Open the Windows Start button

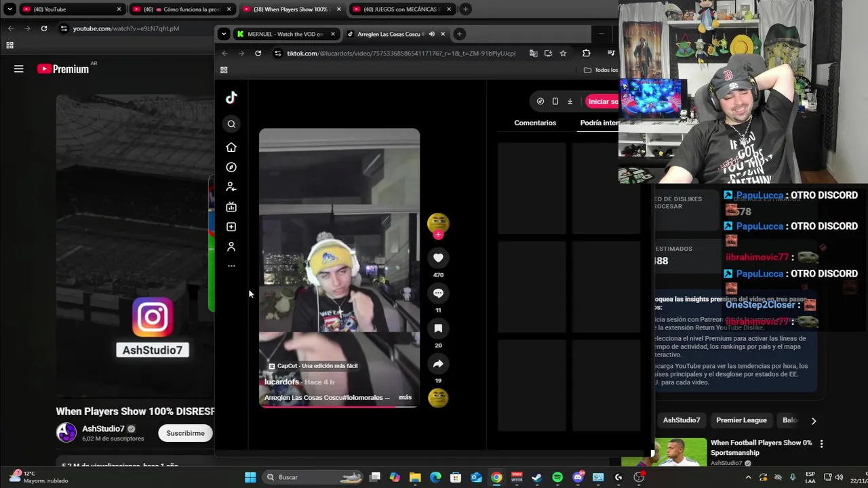coord(250,477)
